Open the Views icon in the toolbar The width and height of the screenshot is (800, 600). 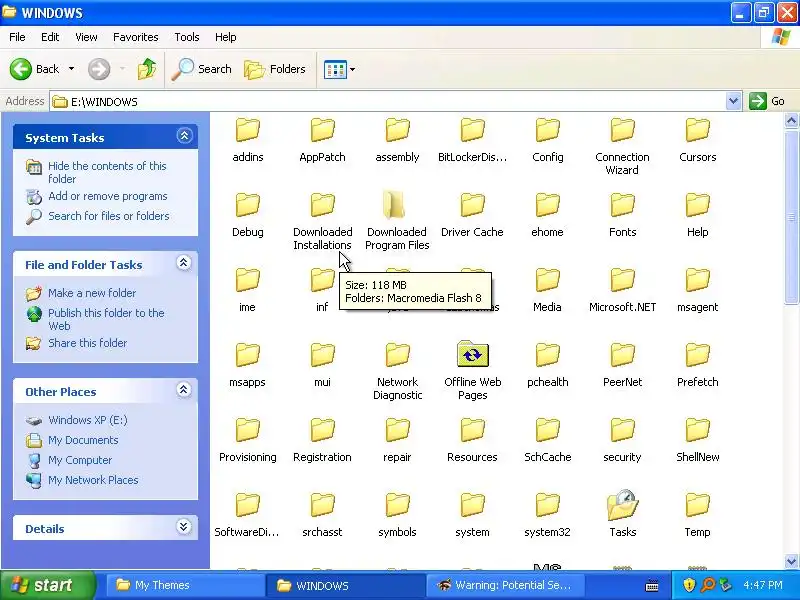(x=335, y=69)
